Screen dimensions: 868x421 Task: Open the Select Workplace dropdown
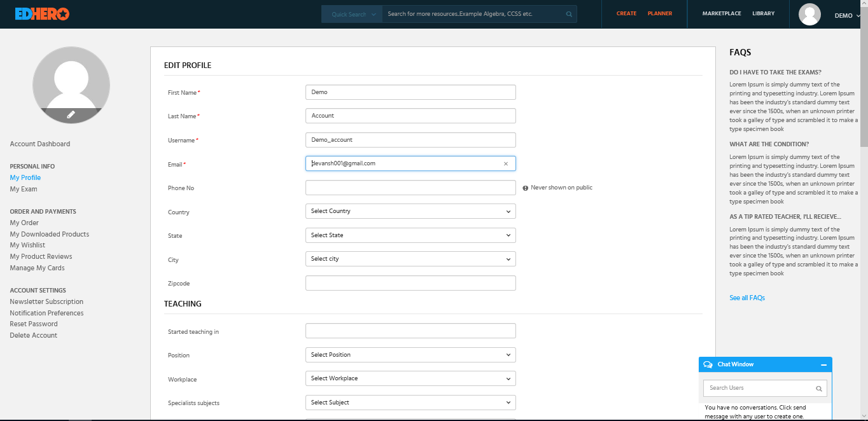tap(410, 378)
